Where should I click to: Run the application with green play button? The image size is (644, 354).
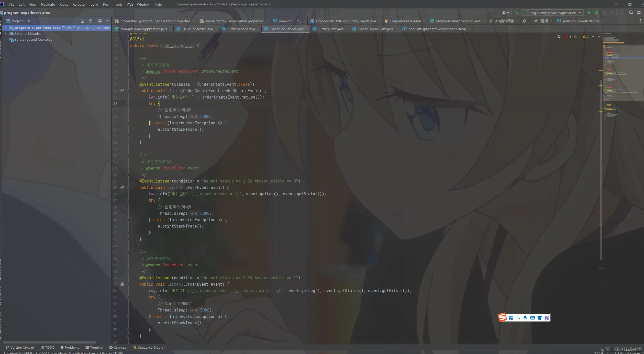point(589,13)
